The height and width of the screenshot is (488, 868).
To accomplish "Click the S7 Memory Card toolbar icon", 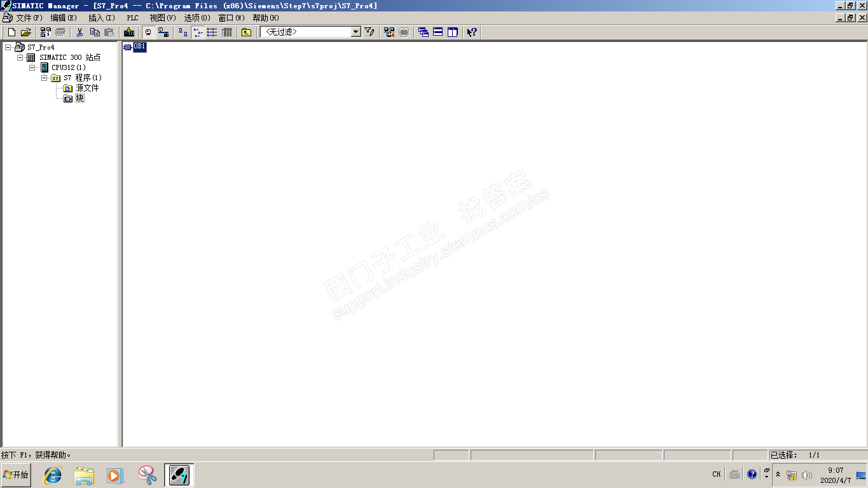I will pyautogui.click(x=60, y=32).
